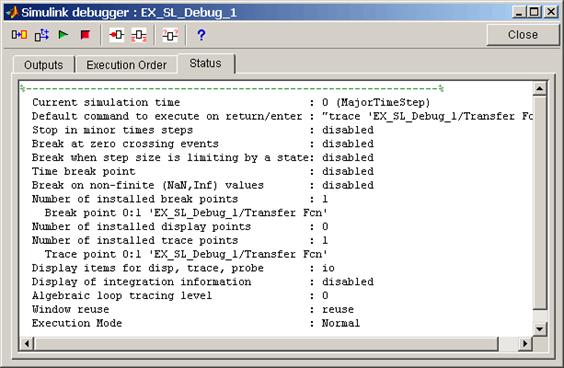This screenshot has width=564, height=368.
Task: Click 'Number of installed break points' line
Action: click(x=180, y=199)
